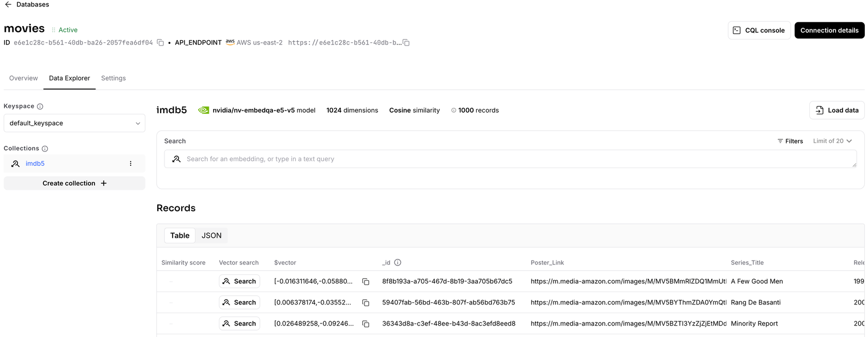868x337 pixels.
Task: Click the 1000 records info icon
Action: point(454,110)
